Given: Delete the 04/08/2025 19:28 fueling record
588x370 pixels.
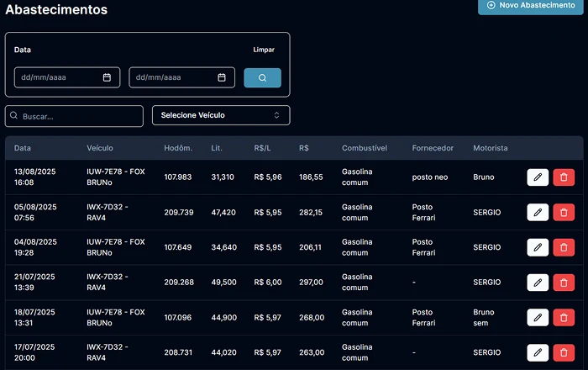Looking at the screenshot, I should point(564,247).
